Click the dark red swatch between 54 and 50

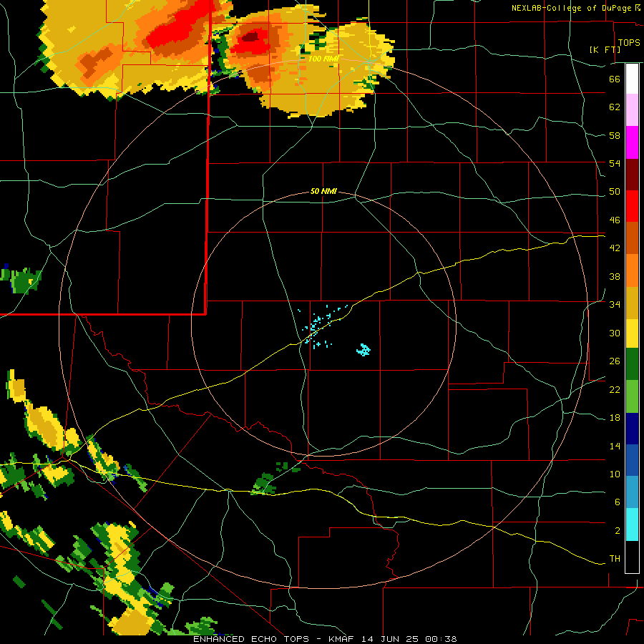tap(632, 175)
